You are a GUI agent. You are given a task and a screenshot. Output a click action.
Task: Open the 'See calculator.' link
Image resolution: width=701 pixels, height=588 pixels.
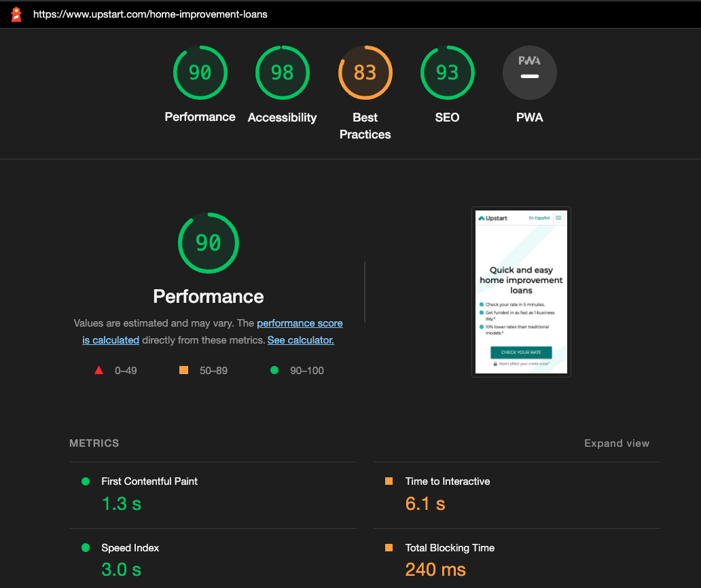tap(300, 340)
